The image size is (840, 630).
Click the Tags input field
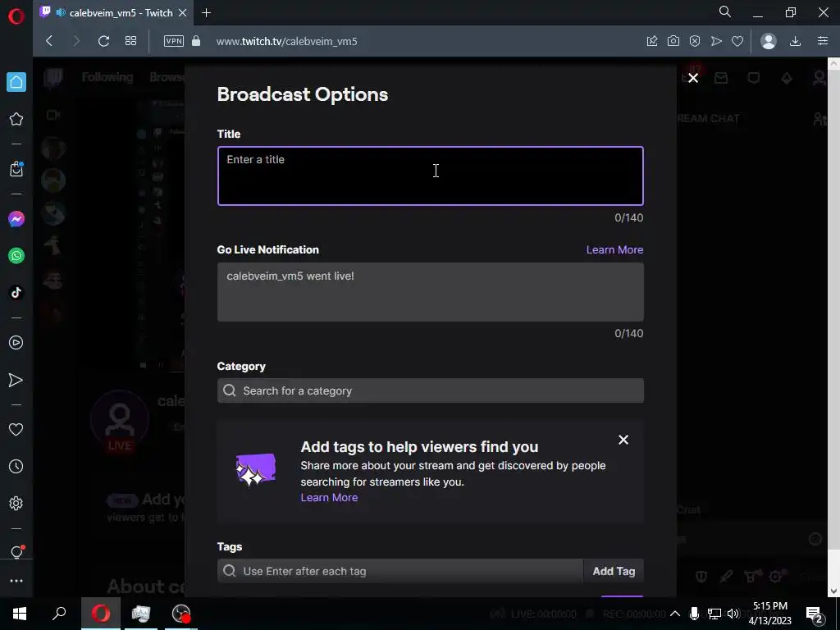pos(400,571)
